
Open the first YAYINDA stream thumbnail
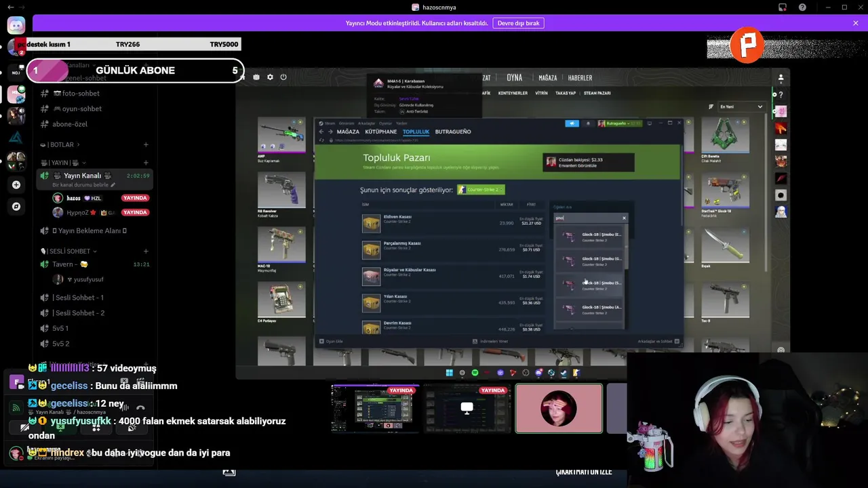click(x=375, y=409)
